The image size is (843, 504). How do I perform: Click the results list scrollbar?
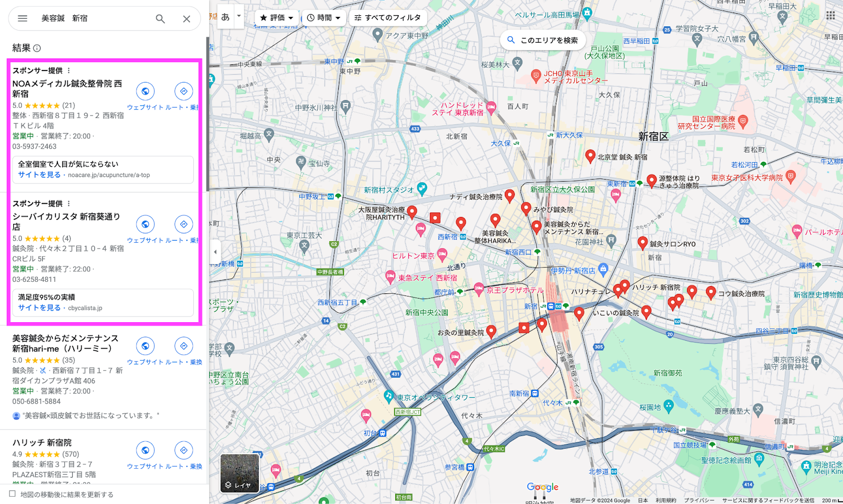click(208, 113)
